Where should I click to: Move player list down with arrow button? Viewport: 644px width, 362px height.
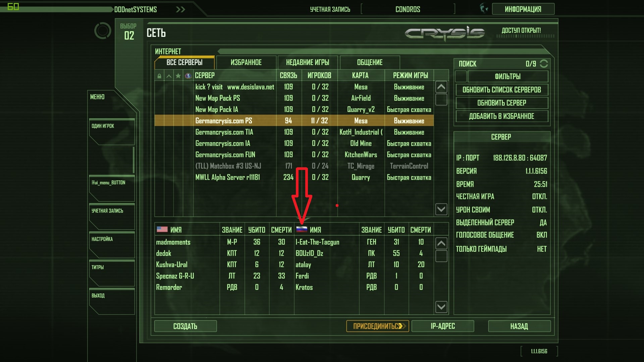pyautogui.click(x=441, y=307)
